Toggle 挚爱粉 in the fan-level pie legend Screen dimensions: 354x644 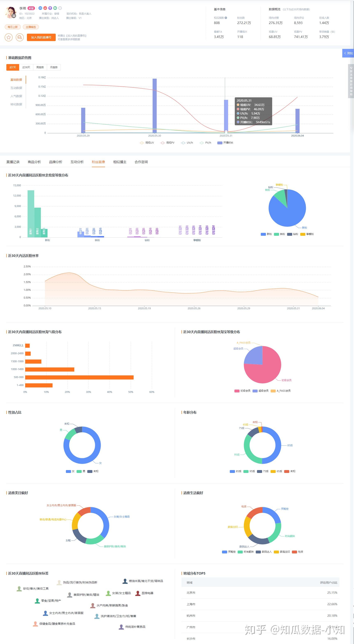(307, 234)
